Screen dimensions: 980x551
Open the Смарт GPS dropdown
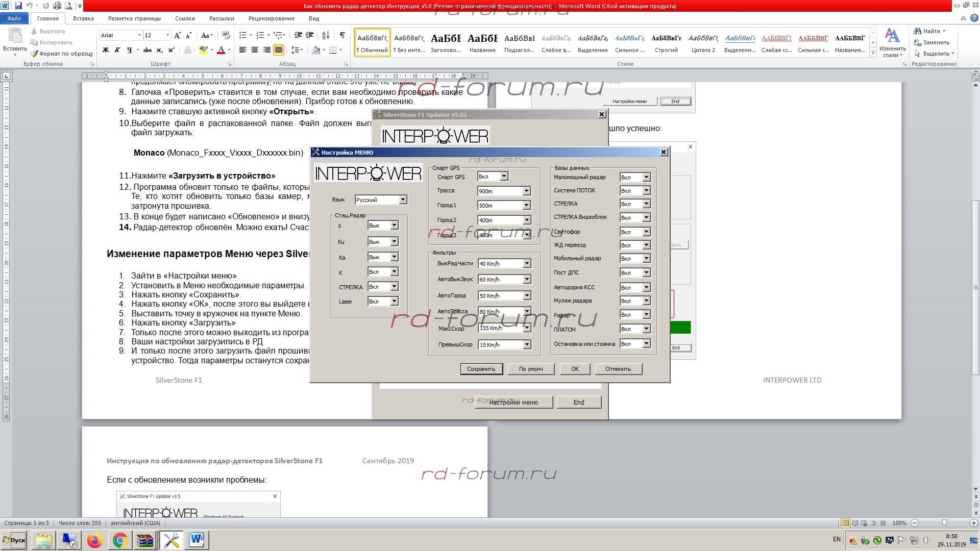click(x=504, y=177)
